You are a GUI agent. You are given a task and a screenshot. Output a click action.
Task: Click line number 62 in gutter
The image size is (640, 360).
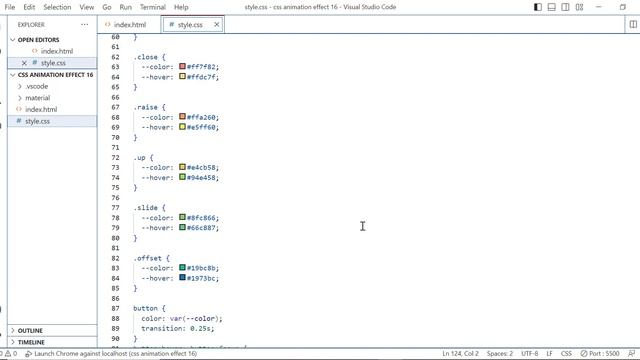116,57
